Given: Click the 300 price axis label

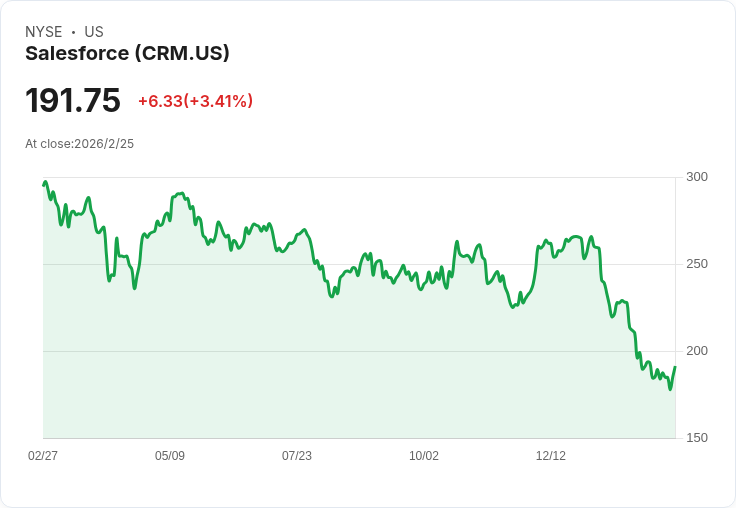Looking at the screenshot, I should [x=697, y=177].
